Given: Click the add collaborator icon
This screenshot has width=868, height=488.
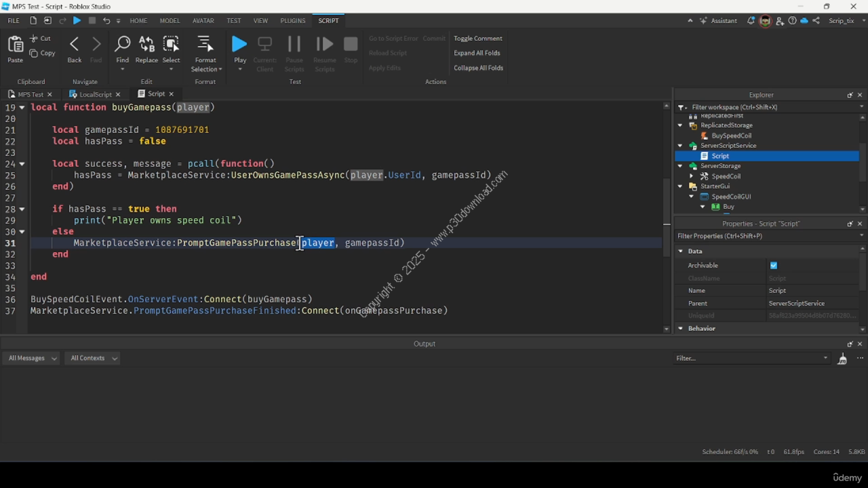Looking at the screenshot, I should click(x=781, y=20).
